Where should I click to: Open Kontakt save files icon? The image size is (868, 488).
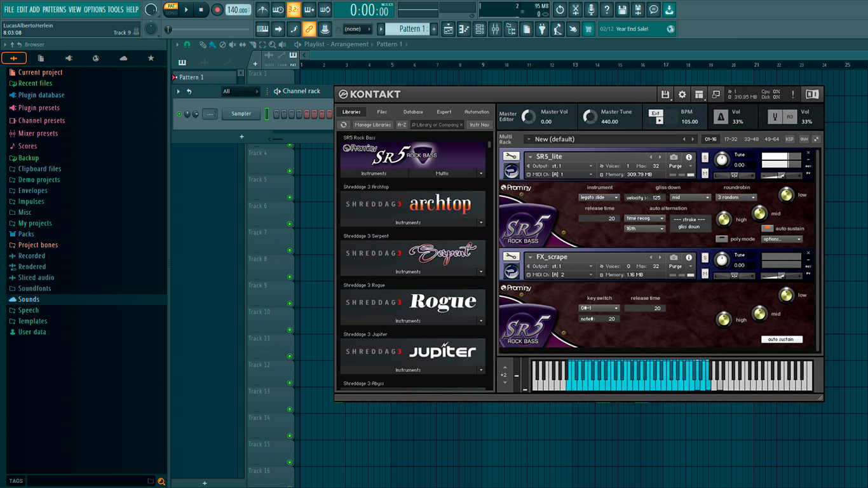pyautogui.click(x=665, y=95)
